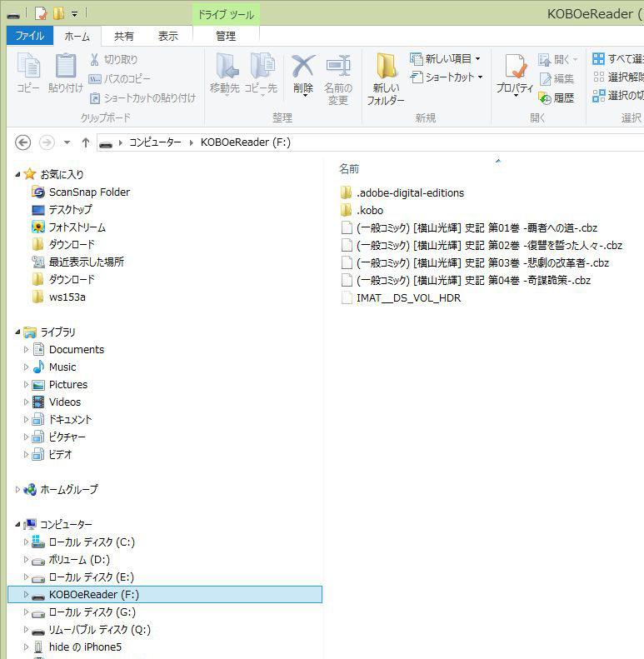Click the History icon in ribbon
The image size is (644, 659).
point(545,98)
